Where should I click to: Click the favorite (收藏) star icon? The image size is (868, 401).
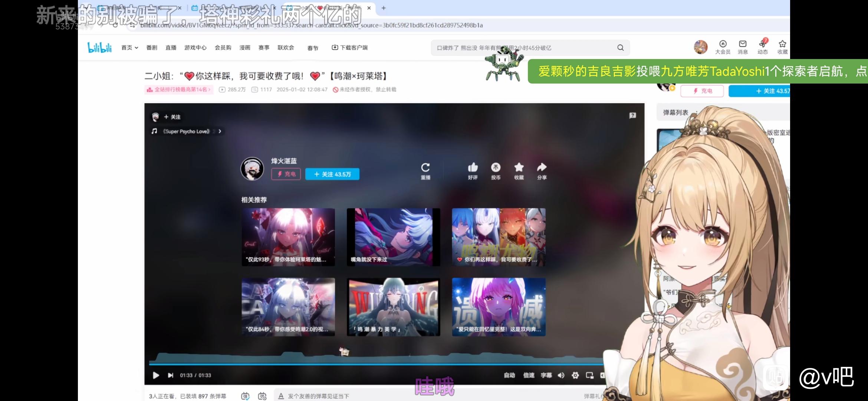[x=519, y=167]
